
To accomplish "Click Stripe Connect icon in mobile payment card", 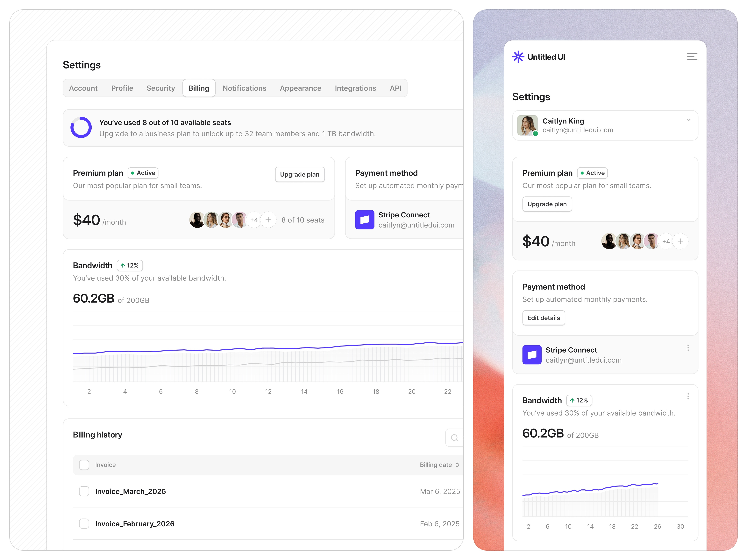I will click(531, 355).
